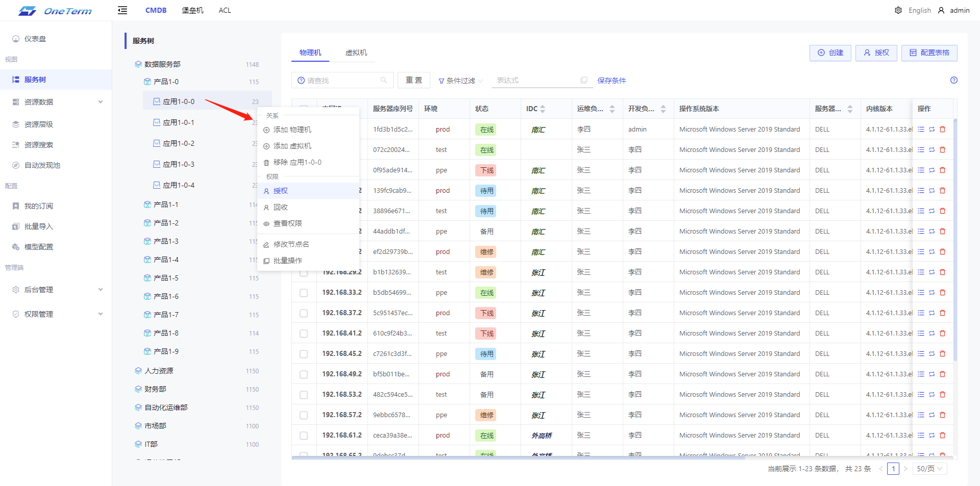Click relation icon for row 192.168.61.2

tap(932, 436)
